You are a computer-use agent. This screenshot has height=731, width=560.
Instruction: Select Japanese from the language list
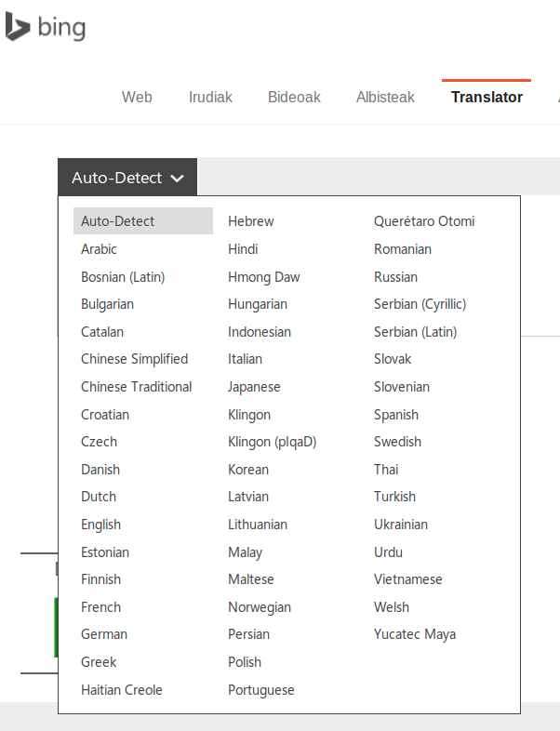click(254, 387)
